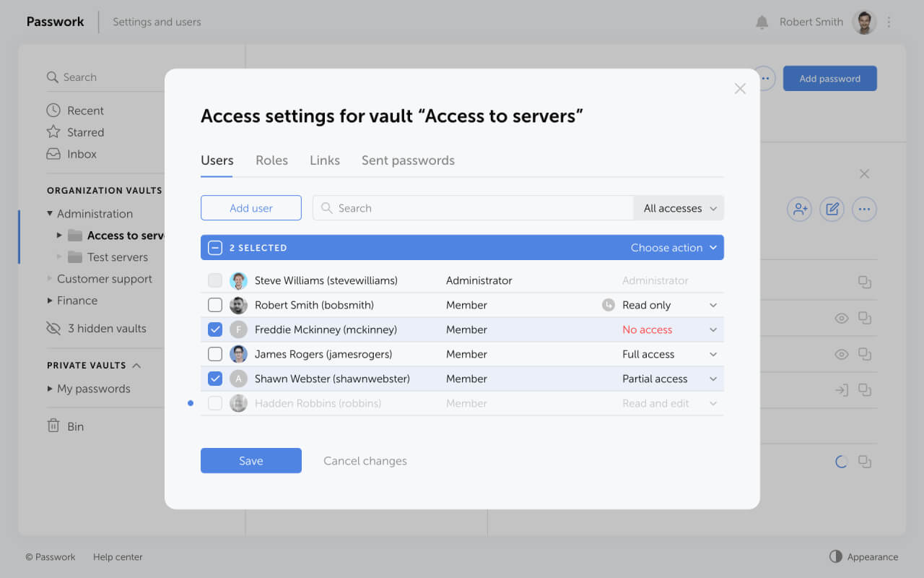This screenshot has height=578, width=924.
Task: Expand My passwords vault
Action: click(50, 389)
